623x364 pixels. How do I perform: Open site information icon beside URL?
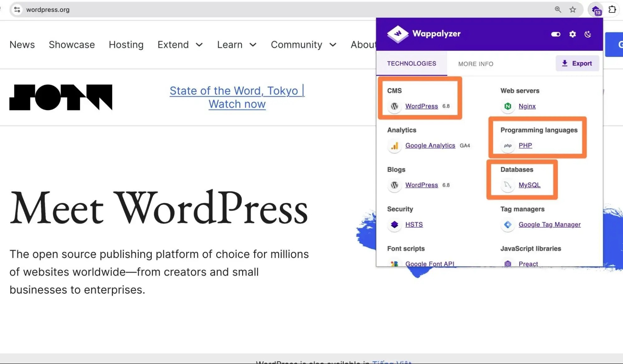(x=17, y=10)
